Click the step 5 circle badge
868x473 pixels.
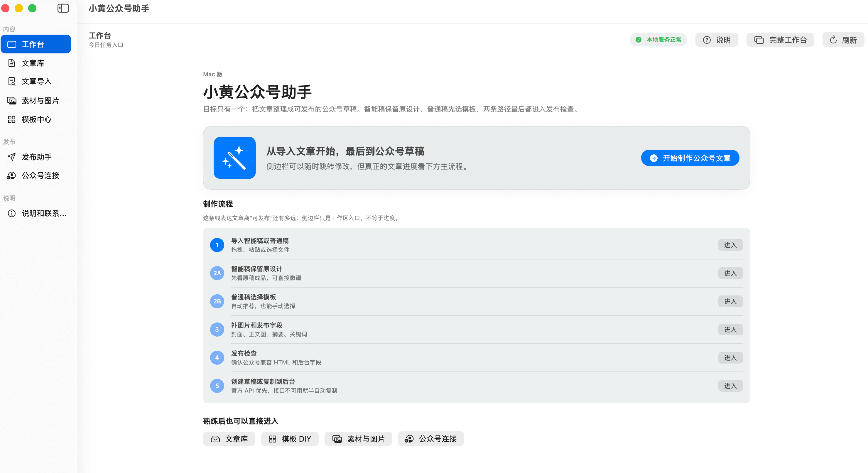[x=217, y=386]
